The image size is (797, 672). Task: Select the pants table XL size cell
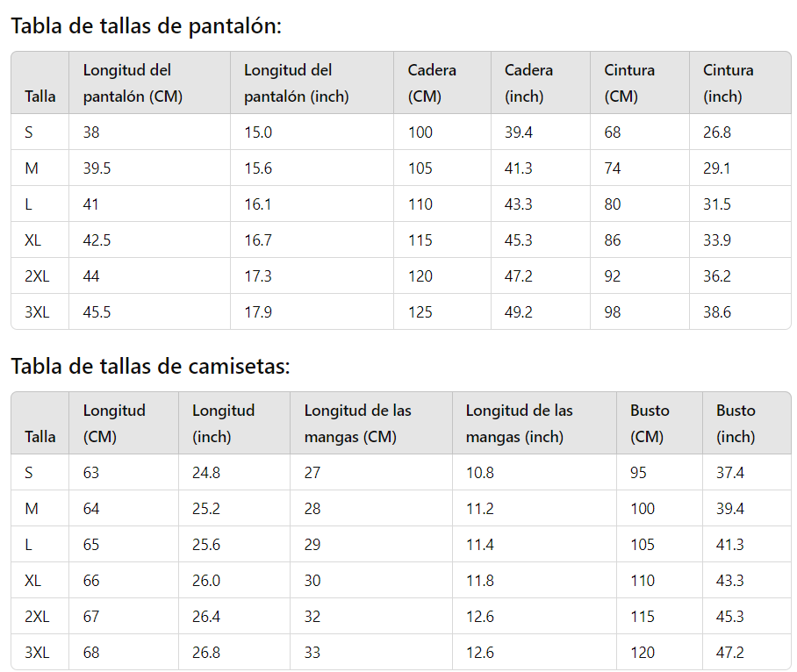[33, 239]
